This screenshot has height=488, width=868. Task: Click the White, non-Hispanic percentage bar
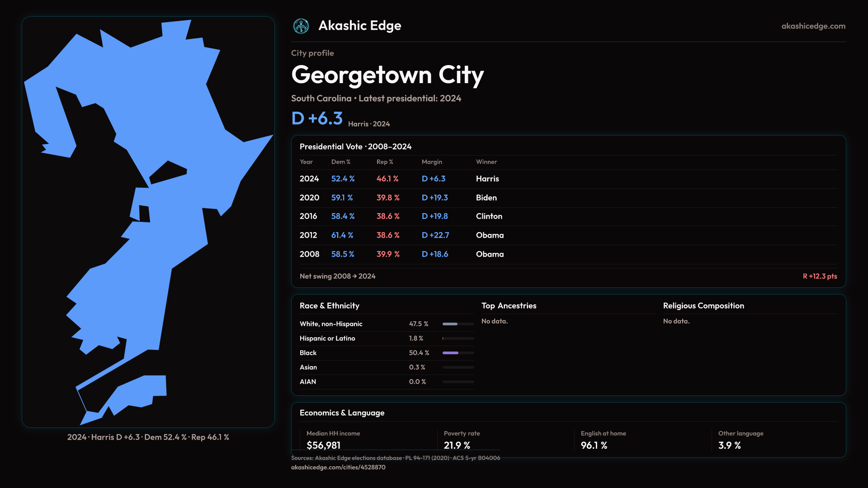[458, 324]
